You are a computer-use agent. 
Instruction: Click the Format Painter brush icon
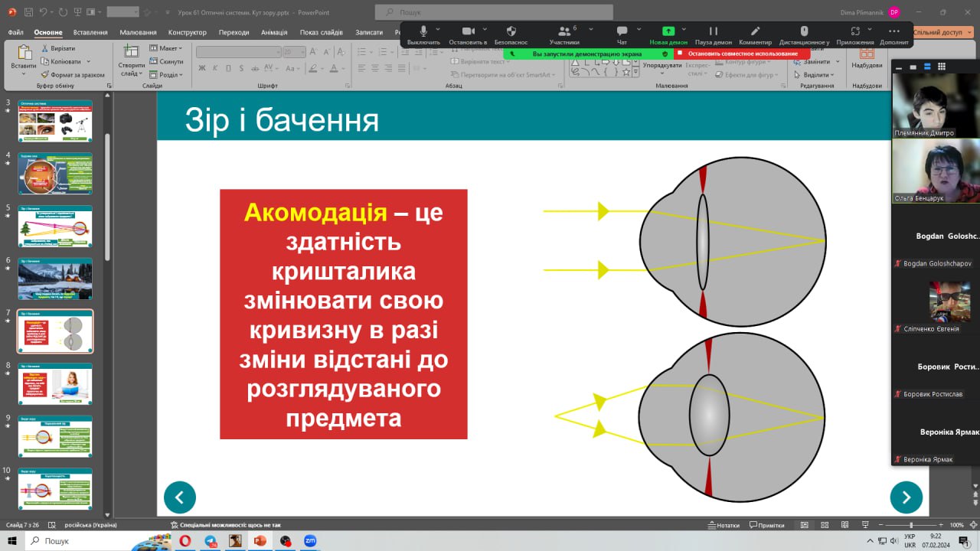44,75
